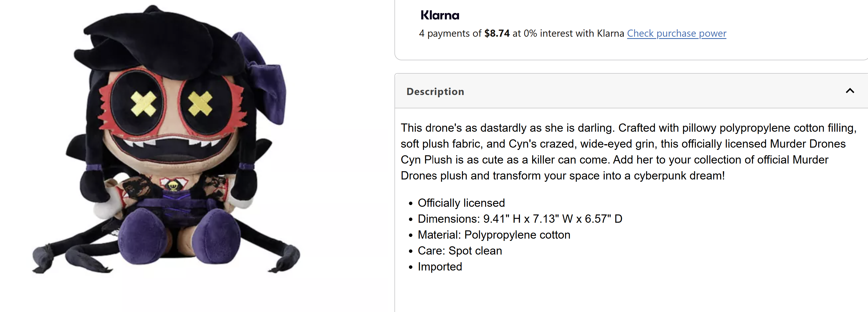Open the Check purchase power link

[676, 34]
